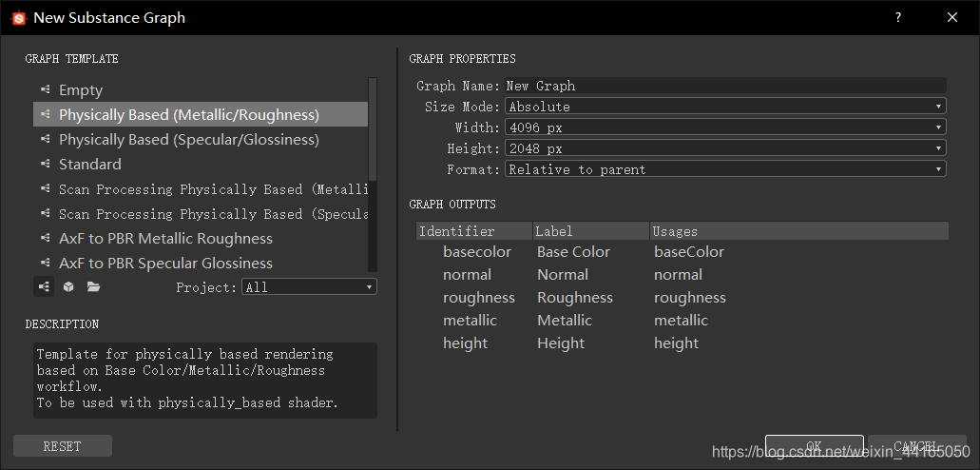980x470 pixels.
Task: Select Scan Processing Physically Based (Metallic) template
Action: 201,189
